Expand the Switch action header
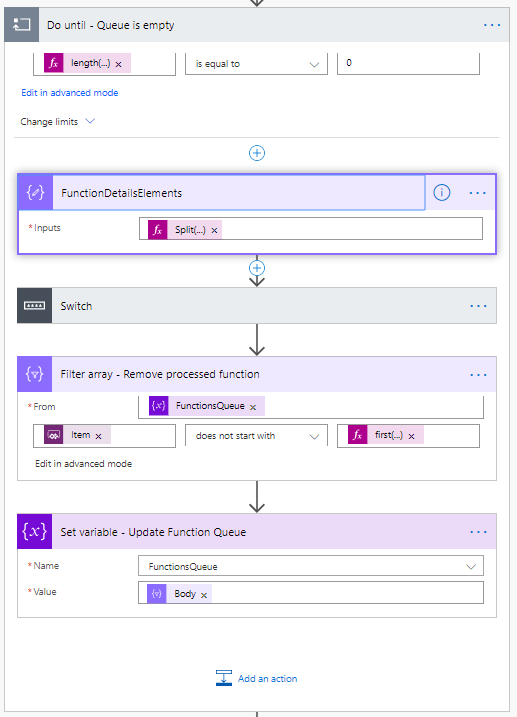Image resolution: width=517 pixels, height=717 pixels. point(257,305)
